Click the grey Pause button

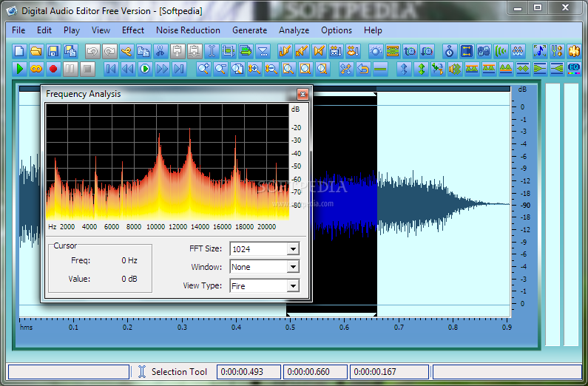coord(70,69)
